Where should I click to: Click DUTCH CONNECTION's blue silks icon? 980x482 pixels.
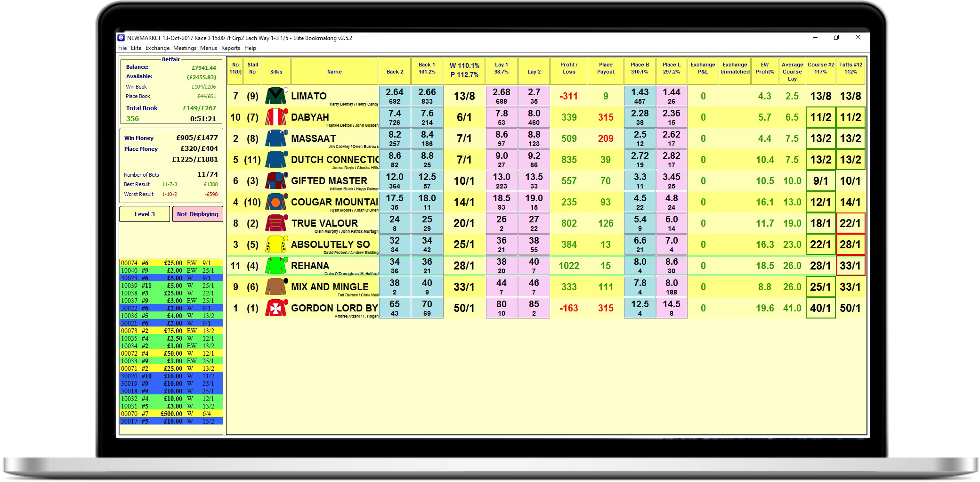click(x=276, y=159)
